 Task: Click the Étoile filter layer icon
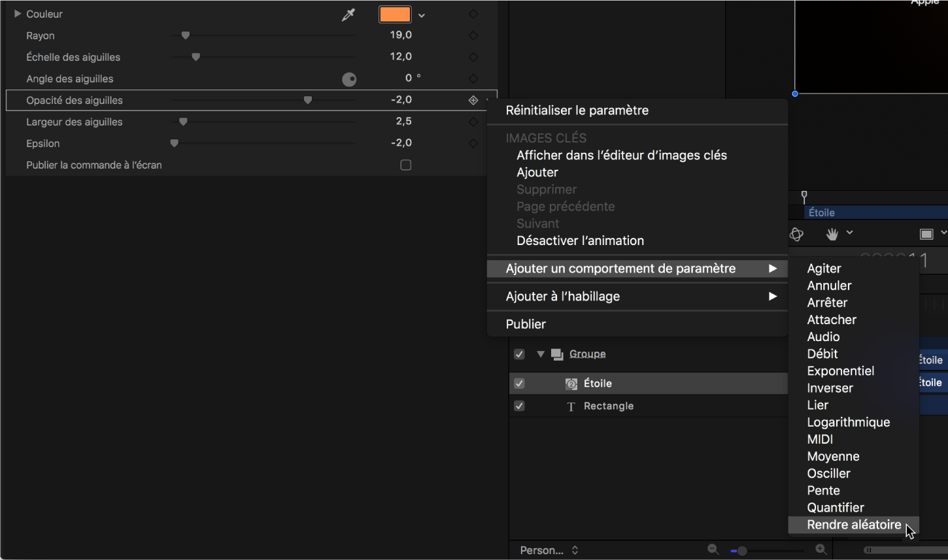point(571,384)
